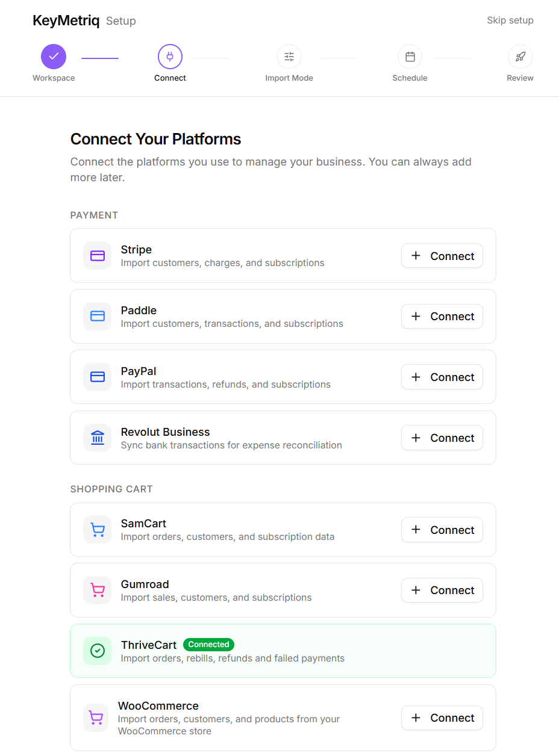Click the Revolut Business bank icon

(98, 438)
